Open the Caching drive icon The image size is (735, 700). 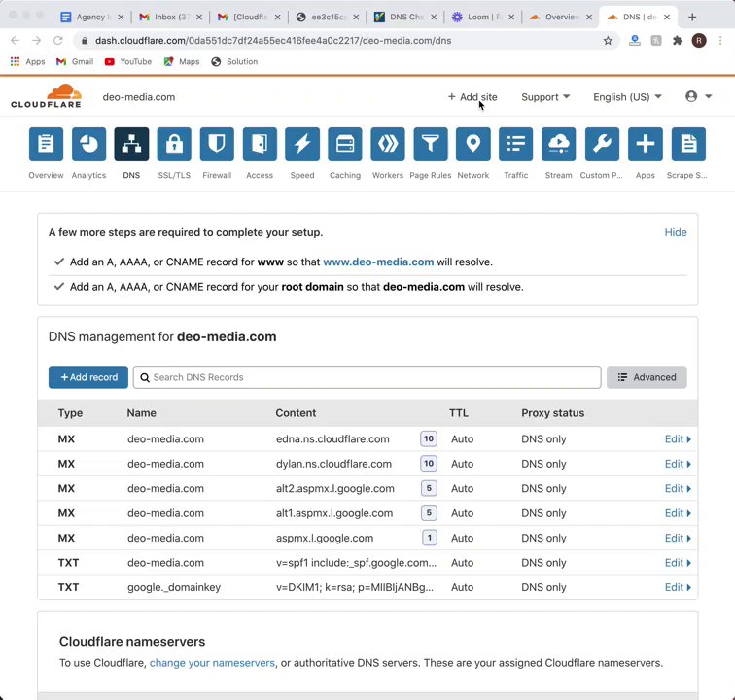click(345, 144)
